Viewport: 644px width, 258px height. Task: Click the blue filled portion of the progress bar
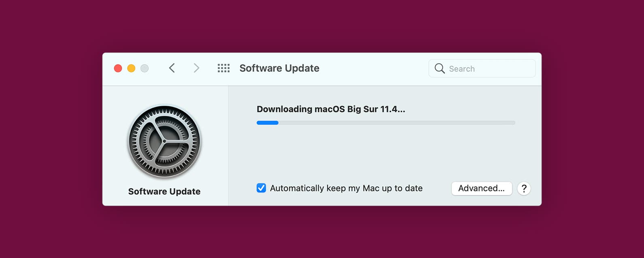point(267,123)
